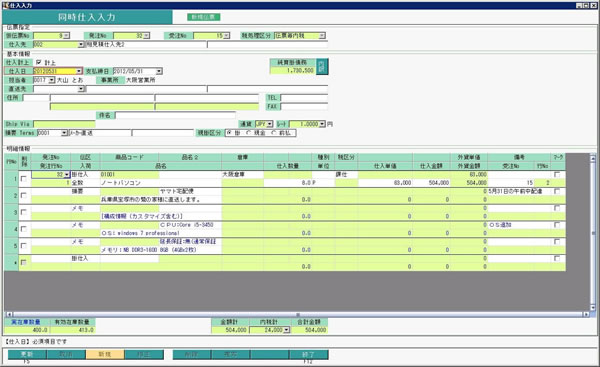
Task: Click the 有効在庫数量 value 413.0
Action: (72, 330)
